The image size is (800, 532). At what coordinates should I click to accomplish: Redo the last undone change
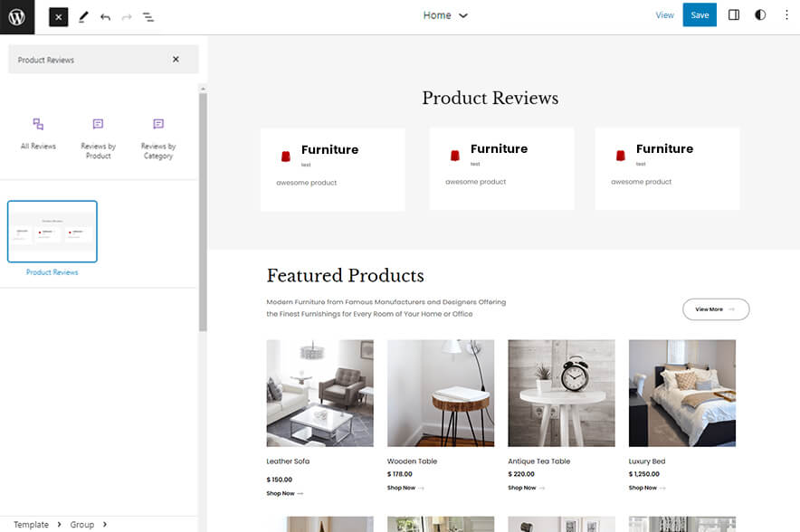(x=127, y=16)
